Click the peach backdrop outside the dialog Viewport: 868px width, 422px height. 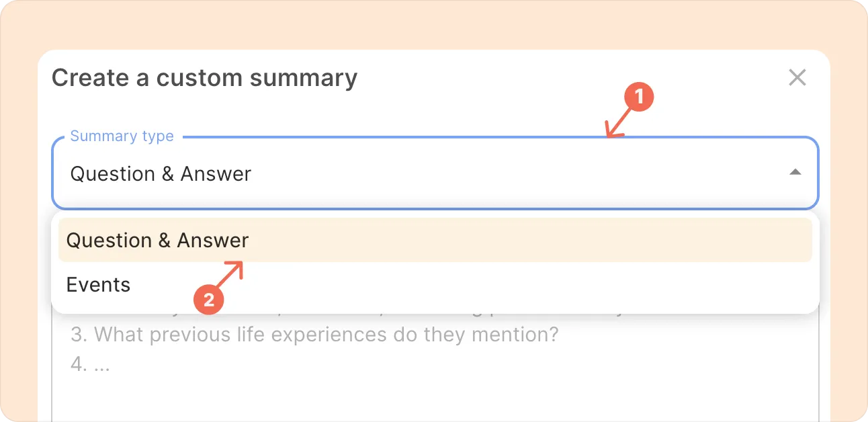click(x=434, y=24)
